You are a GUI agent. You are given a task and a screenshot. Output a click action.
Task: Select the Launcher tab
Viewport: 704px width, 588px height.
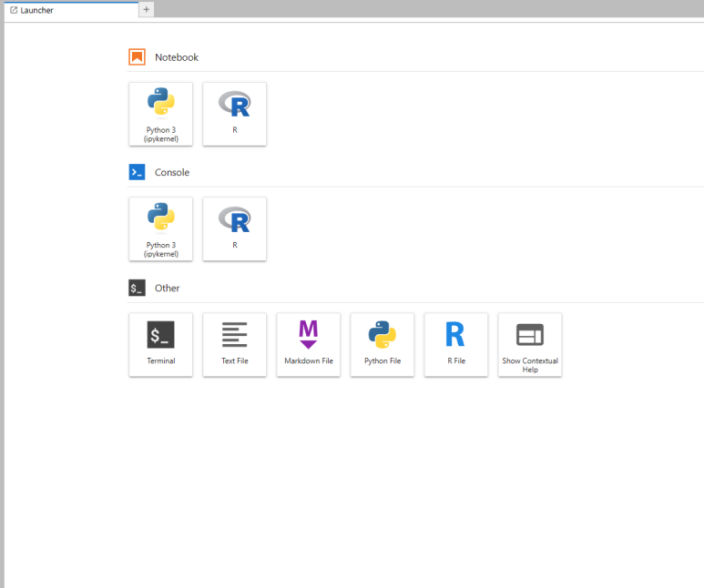(71, 10)
